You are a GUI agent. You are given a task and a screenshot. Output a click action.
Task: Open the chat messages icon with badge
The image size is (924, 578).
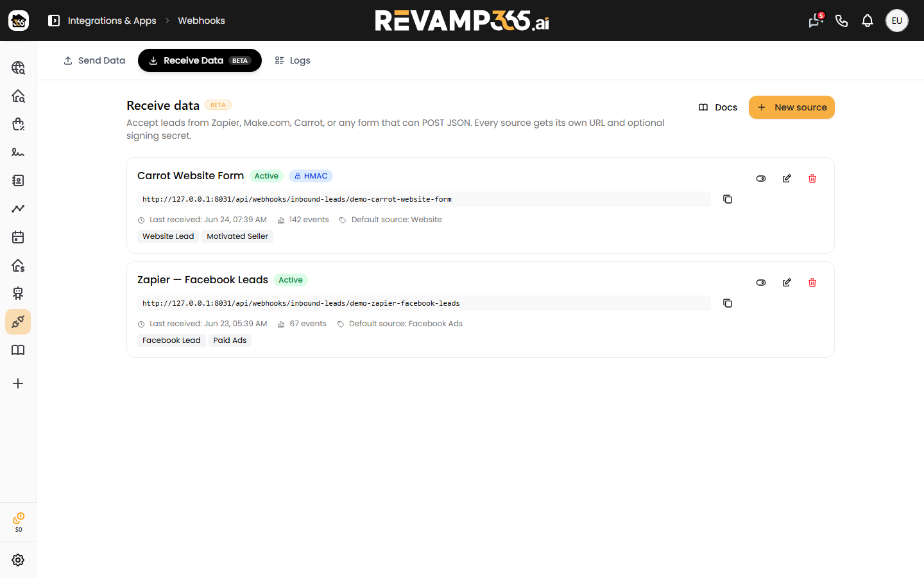(x=816, y=21)
